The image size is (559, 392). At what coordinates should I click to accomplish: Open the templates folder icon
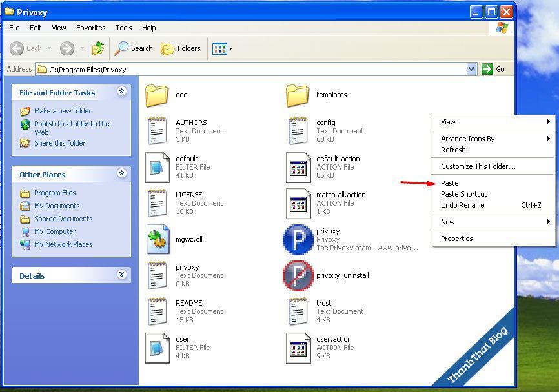(x=298, y=95)
